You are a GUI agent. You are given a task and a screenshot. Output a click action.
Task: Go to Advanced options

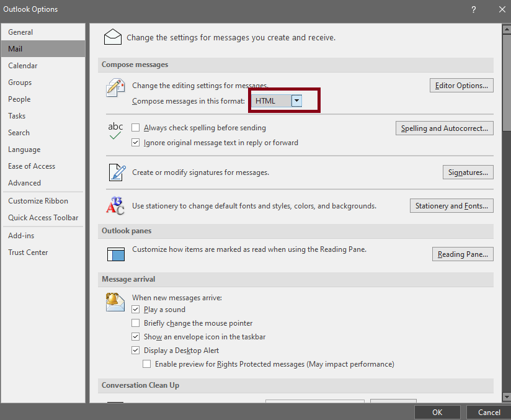pyautogui.click(x=43, y=182)
